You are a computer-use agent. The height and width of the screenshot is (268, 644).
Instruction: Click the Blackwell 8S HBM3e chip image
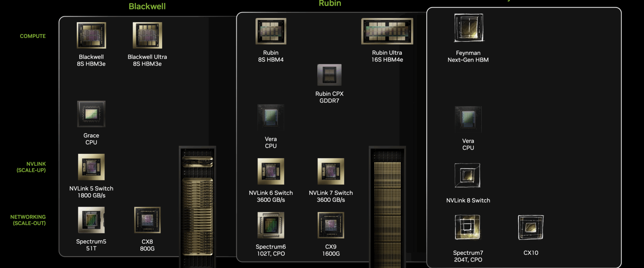pyautogui.click(x=91, y=36)
